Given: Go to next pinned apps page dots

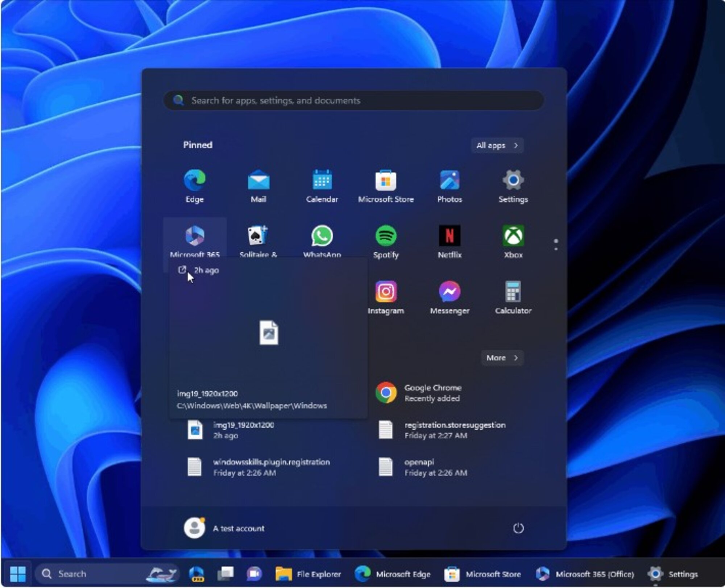Looking at the screenshot, I should point(556,245).
